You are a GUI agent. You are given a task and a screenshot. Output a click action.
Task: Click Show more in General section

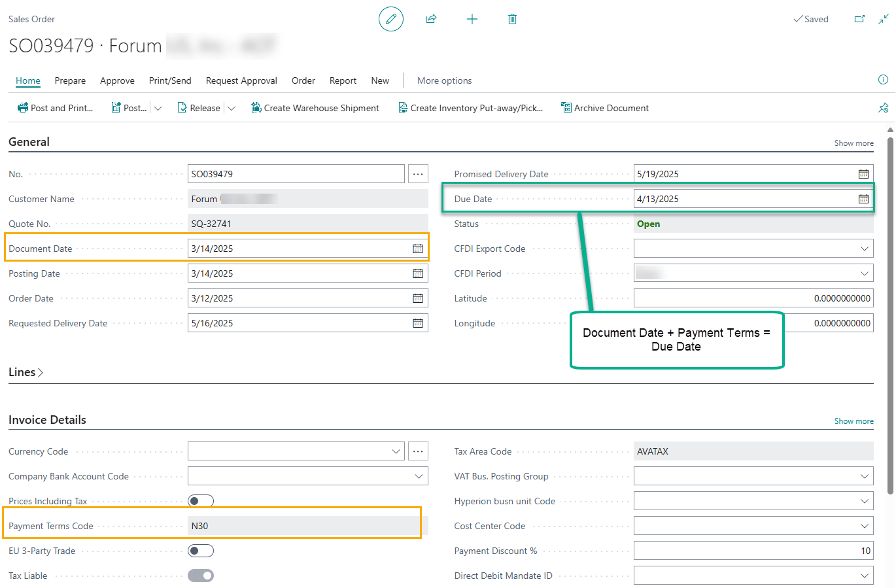[853, 143]
